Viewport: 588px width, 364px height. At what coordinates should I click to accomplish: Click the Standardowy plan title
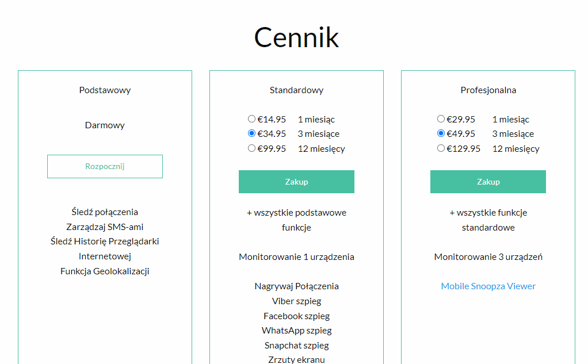pyautogui.click(x=297, y=90)
